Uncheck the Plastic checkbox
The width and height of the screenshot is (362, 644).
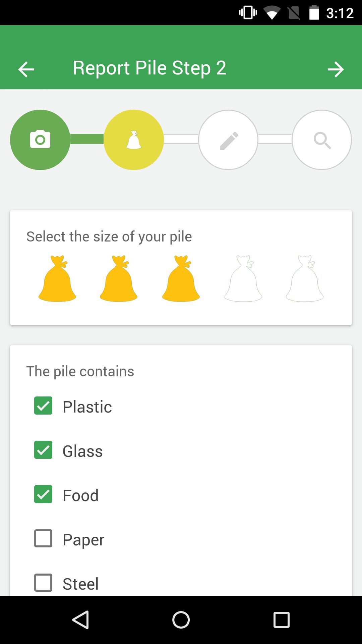[43, 406]
